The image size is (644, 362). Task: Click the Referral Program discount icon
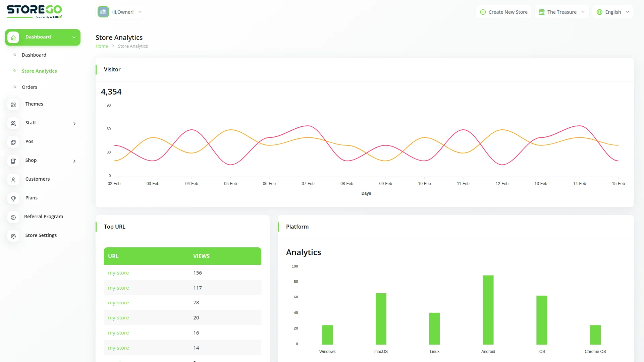[13, 218]
